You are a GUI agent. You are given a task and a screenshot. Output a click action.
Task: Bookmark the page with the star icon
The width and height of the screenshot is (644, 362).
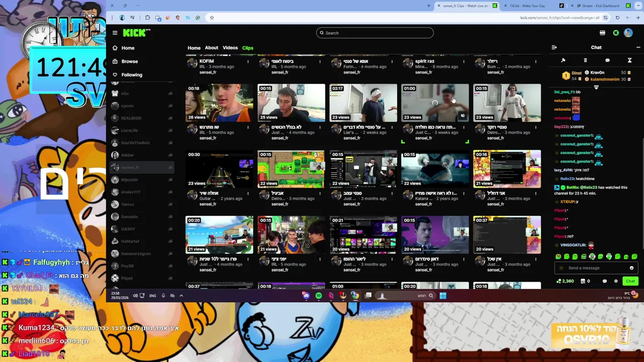pos(212,18)
